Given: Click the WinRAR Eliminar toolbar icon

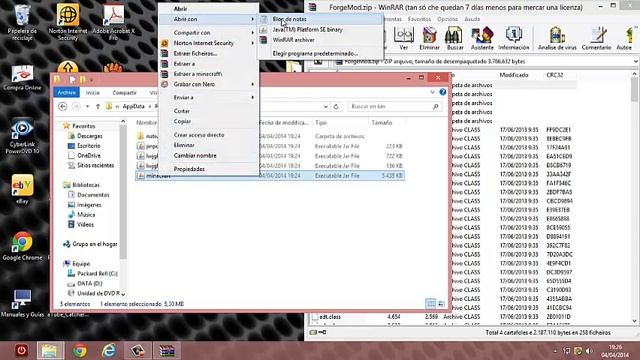Looking at the screenshot, I should 429,38.
